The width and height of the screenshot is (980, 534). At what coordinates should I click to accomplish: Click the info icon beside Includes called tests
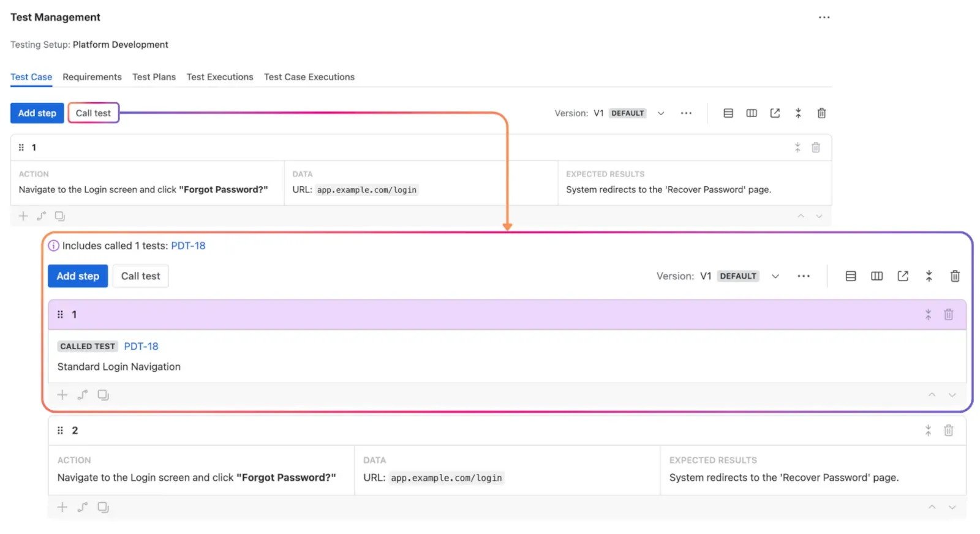click(x=54, y=246)
